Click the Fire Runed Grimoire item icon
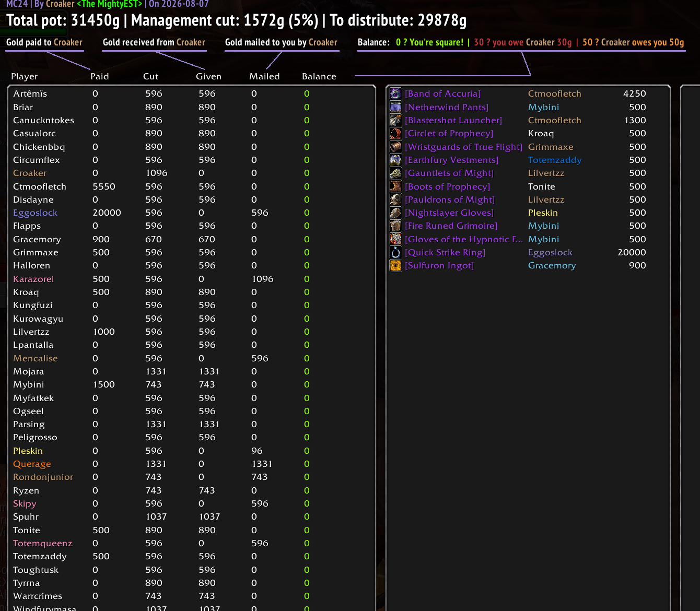Viewport: 700px width, 611px height. click(x=396, y=226)
